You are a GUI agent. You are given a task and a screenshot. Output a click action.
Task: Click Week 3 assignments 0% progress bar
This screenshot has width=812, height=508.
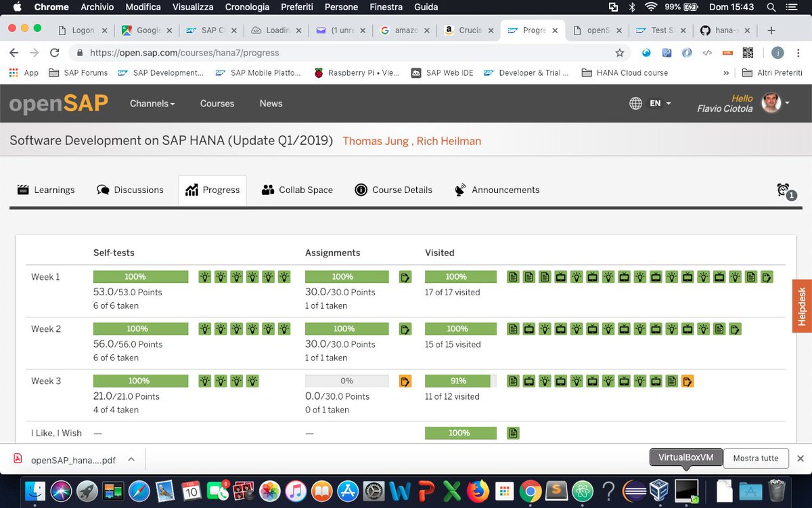(347, 381)
